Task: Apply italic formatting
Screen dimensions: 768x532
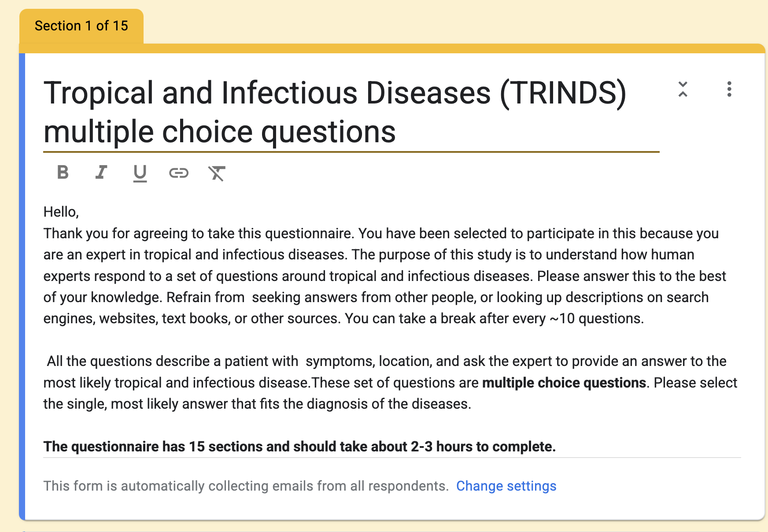Action: point(101,172)
